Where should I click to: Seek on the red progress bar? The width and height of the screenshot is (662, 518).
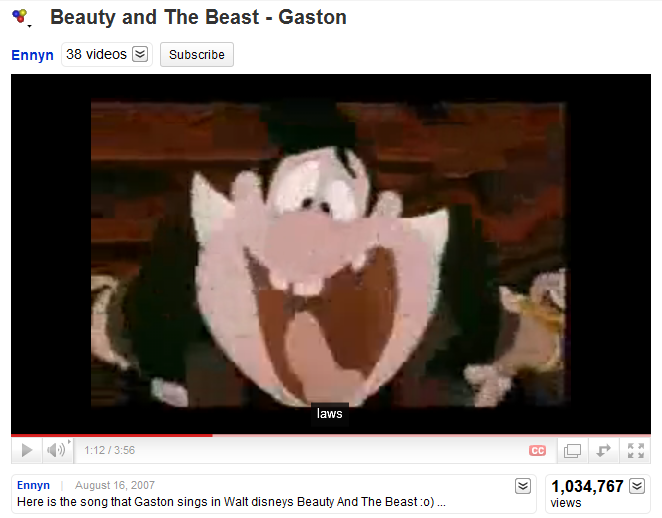(x=331, y=435)
